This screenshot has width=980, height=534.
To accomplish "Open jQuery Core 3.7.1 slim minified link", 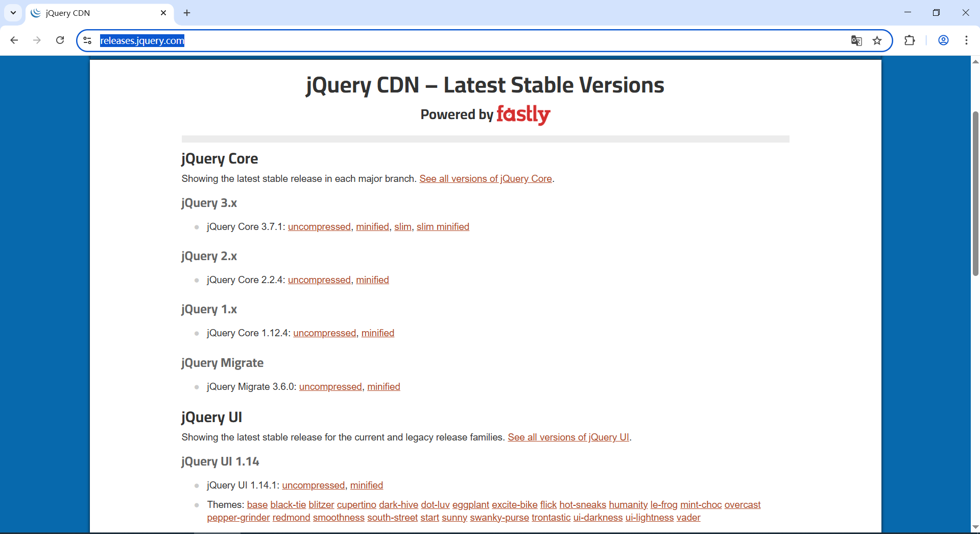I will pyautogui.click(x=443, y=227).
